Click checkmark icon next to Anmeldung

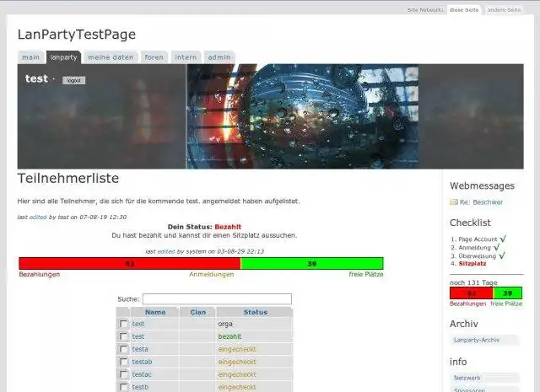(x=496, y=247)
